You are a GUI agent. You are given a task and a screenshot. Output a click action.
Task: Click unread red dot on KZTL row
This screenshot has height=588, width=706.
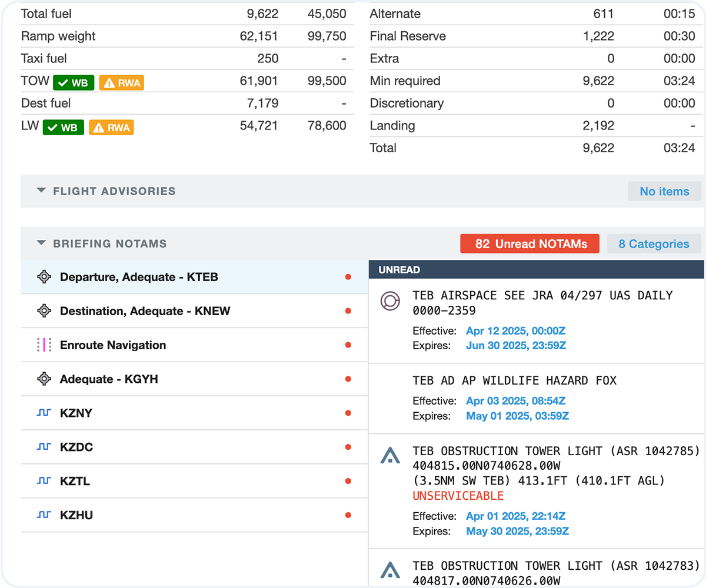[348, 482]
